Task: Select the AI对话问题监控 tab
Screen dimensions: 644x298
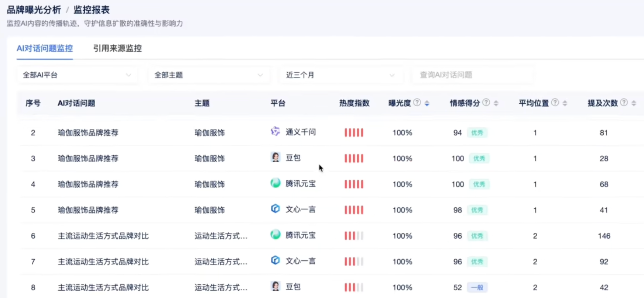Action: coord(45,48)
